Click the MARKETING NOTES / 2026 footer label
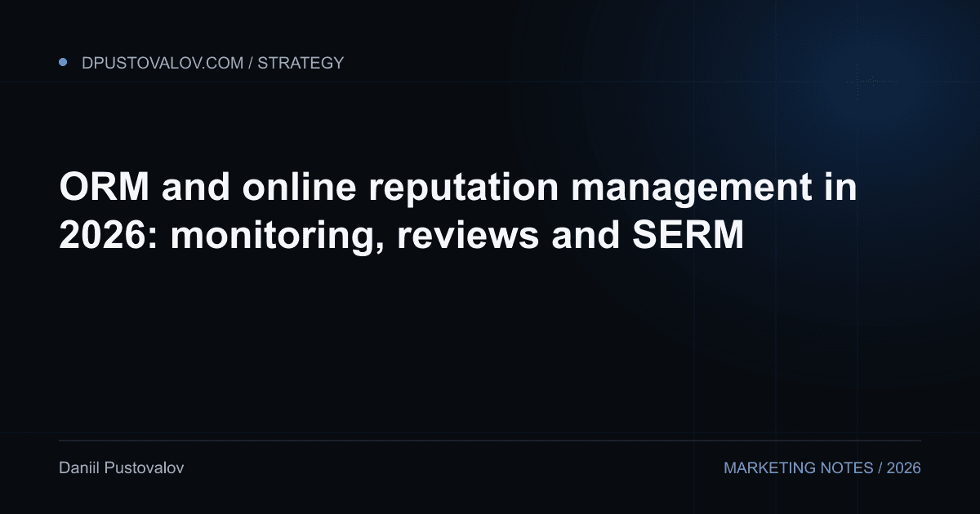 (822, 468)
